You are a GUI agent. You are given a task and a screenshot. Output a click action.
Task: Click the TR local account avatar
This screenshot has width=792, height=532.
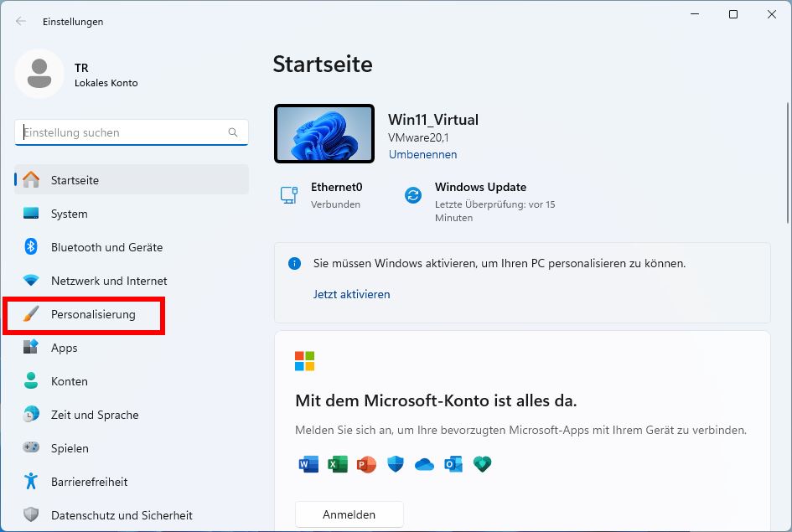click(x=39, y=75)
